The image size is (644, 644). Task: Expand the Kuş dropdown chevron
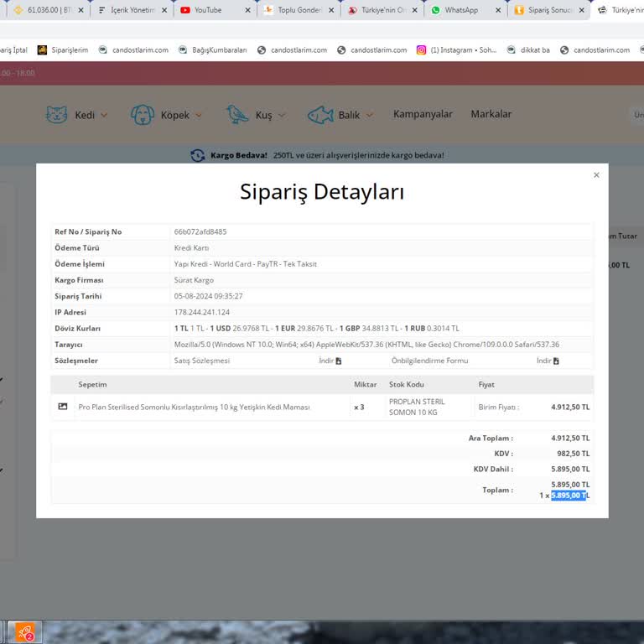[x=282, y=116]
